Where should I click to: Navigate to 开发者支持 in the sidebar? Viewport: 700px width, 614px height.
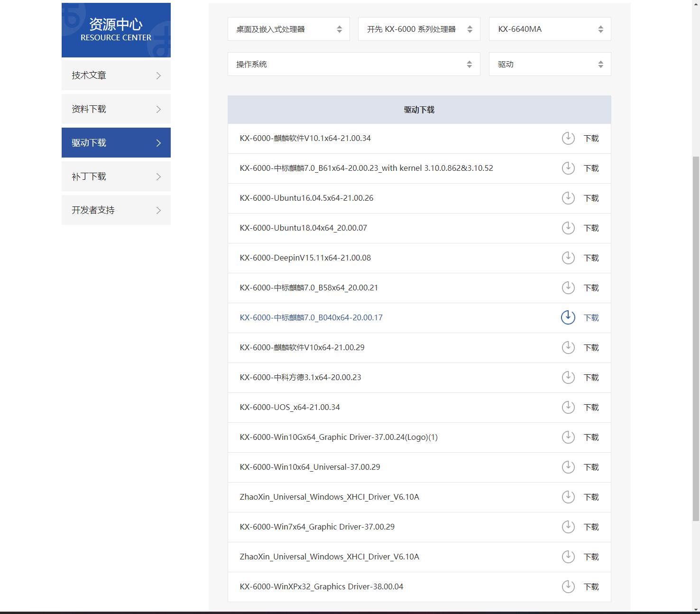click(116, 210)
